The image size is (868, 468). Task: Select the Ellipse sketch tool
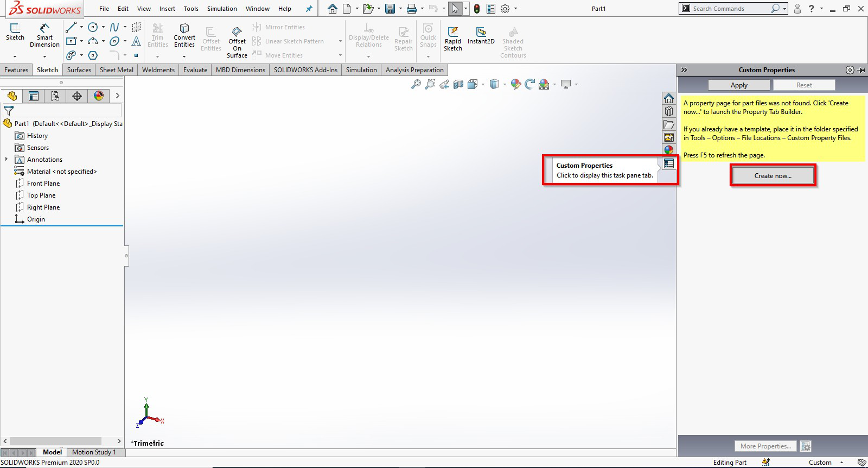[x=114, y=41]
